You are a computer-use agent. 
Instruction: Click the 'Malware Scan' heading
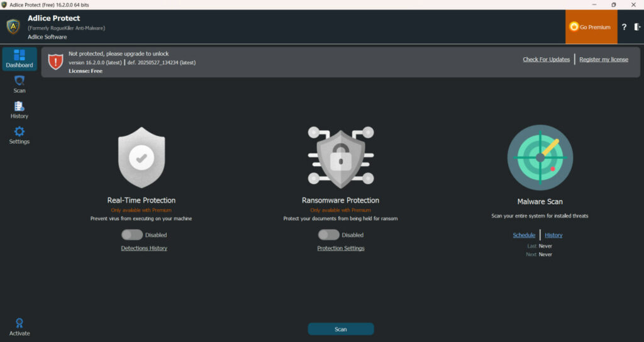click(540, 202)
